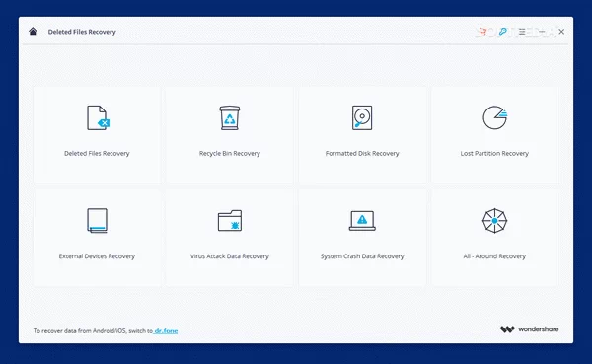The width and height of the screenshot is (592, 364).
Task: Click the deleted file document icon
Action: coord(98,117)
